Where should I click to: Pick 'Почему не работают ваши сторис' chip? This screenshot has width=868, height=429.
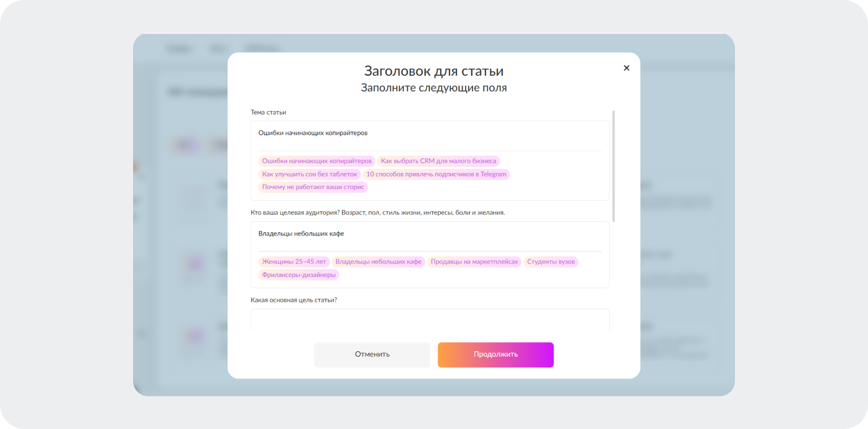[x=313, y=187]
